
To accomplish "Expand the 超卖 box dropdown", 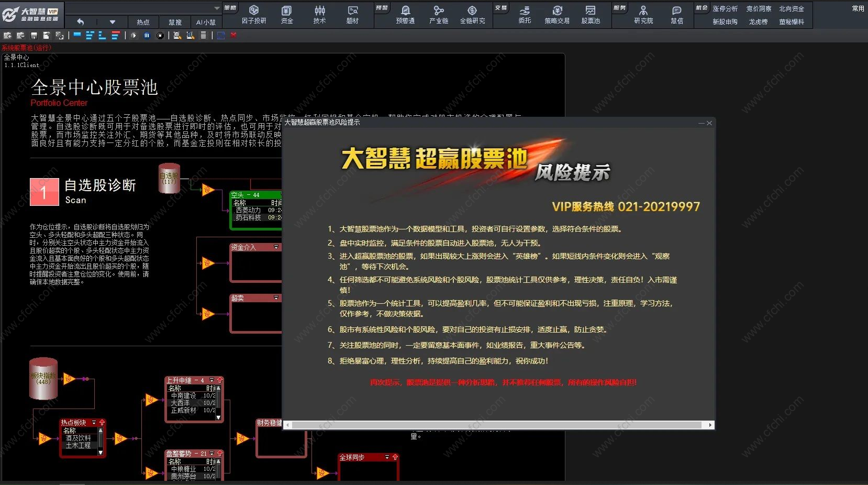I will pos(276,298).
